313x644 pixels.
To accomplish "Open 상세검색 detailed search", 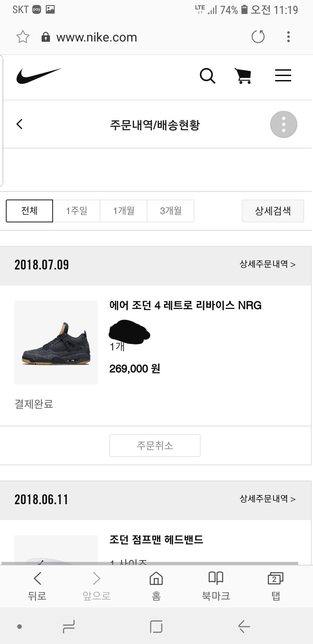I will pos(273,211).
